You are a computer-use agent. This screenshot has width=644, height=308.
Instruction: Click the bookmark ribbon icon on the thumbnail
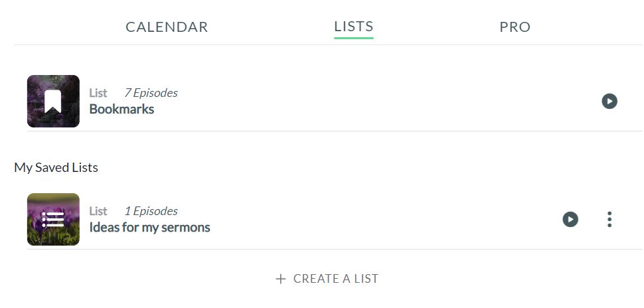pos(53,102)
